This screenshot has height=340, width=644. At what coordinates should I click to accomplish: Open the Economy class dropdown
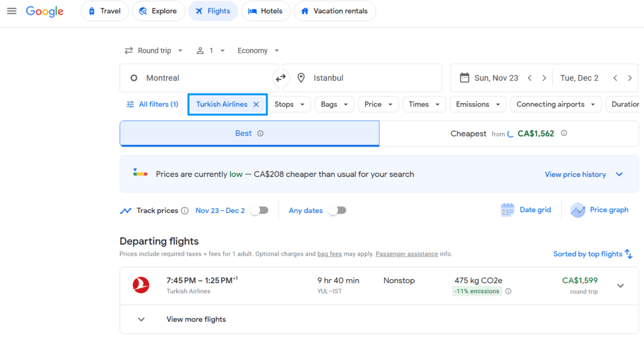[258, 50]
